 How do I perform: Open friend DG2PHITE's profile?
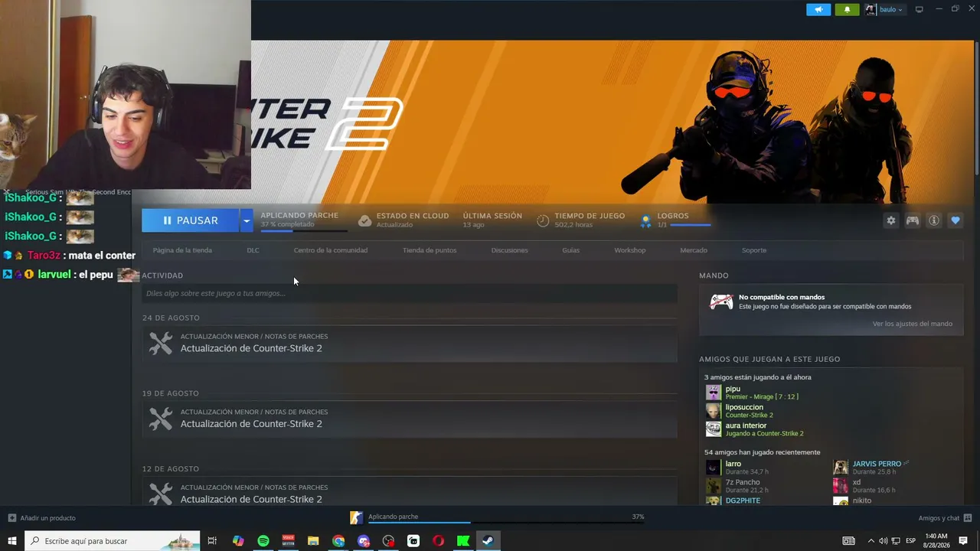coord(743,500)
